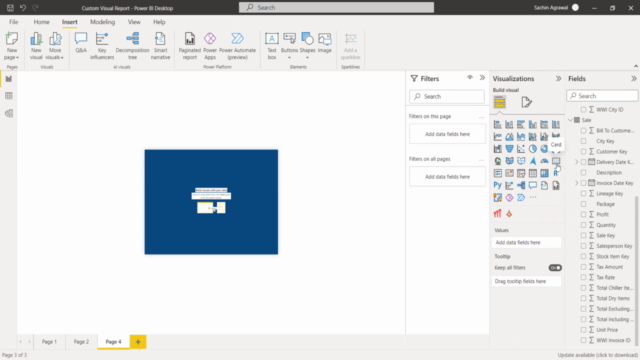Tick the Unit Price field checkbox

click(x=583, y=330)
